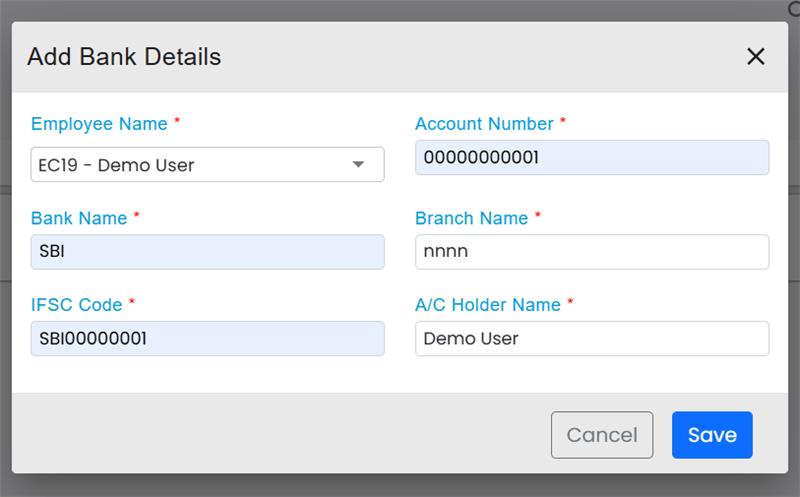Image resolution: width=800 pixels, height=497 pixels.
Task: Click the dialog footer left of Cancel
Action: pyautogui.click(x=280, y=434)
